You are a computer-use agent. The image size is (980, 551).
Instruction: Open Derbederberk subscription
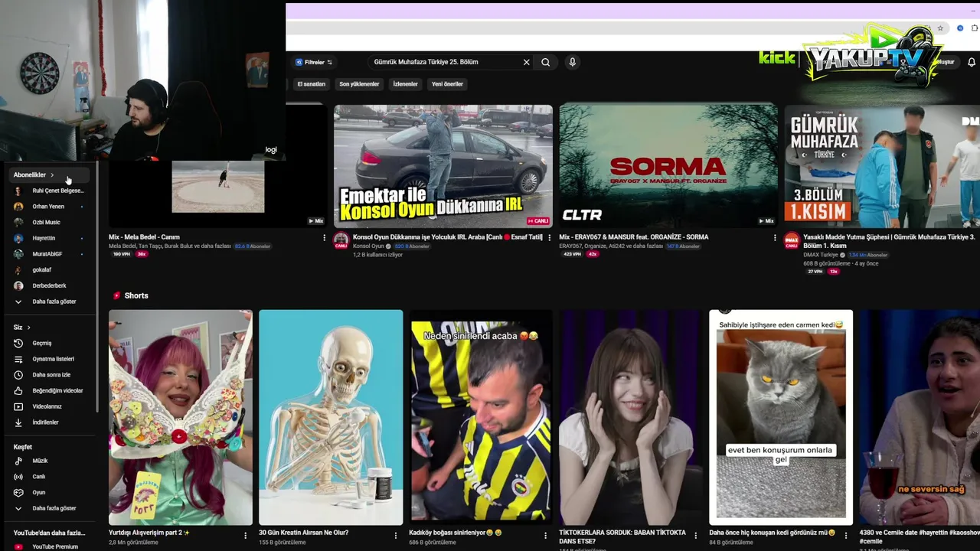(51, 285)
